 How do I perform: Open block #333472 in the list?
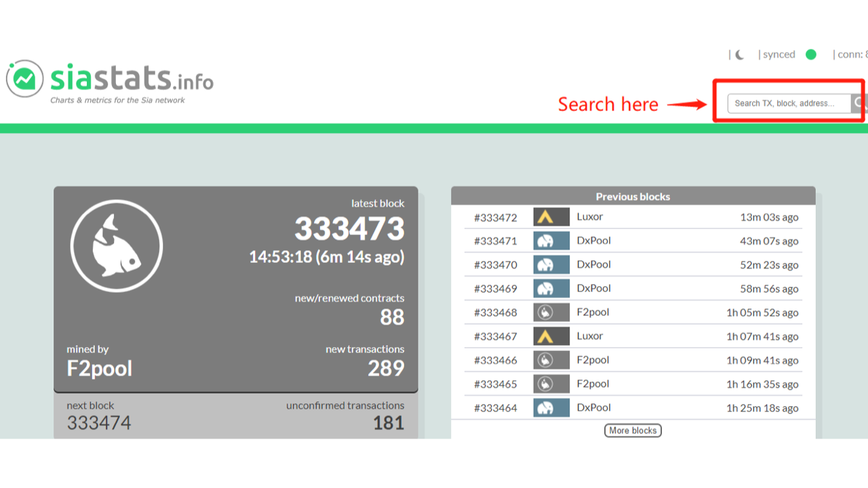click(496, 218)
